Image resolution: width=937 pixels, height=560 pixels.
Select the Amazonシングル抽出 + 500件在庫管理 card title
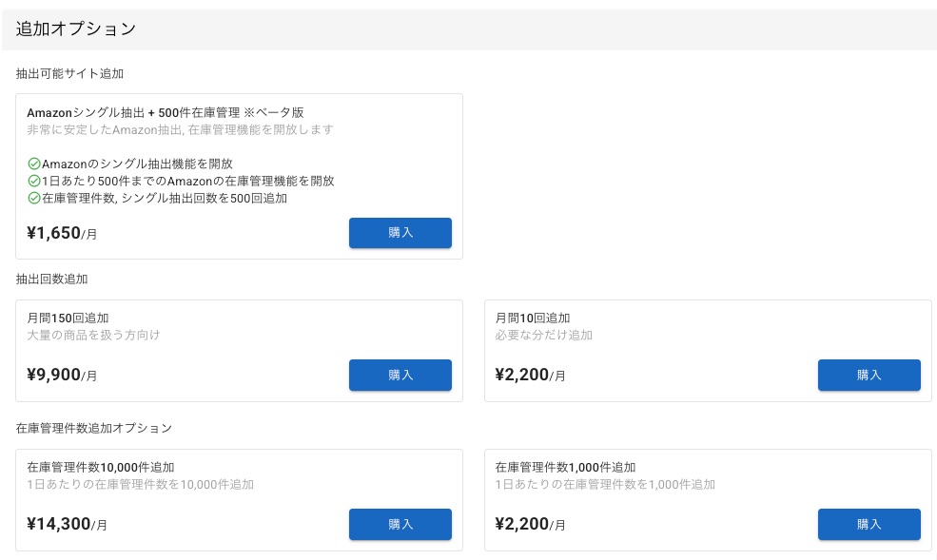click(x=165, y=112)
